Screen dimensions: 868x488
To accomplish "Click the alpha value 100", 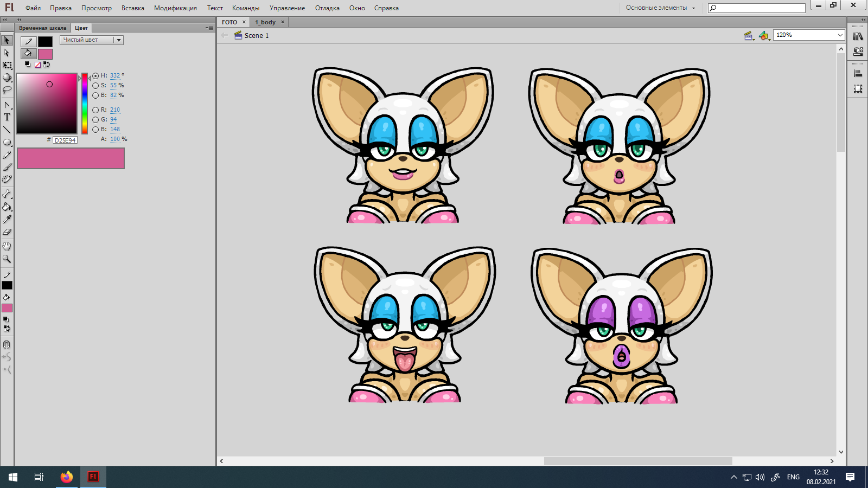I will (115, 139).
